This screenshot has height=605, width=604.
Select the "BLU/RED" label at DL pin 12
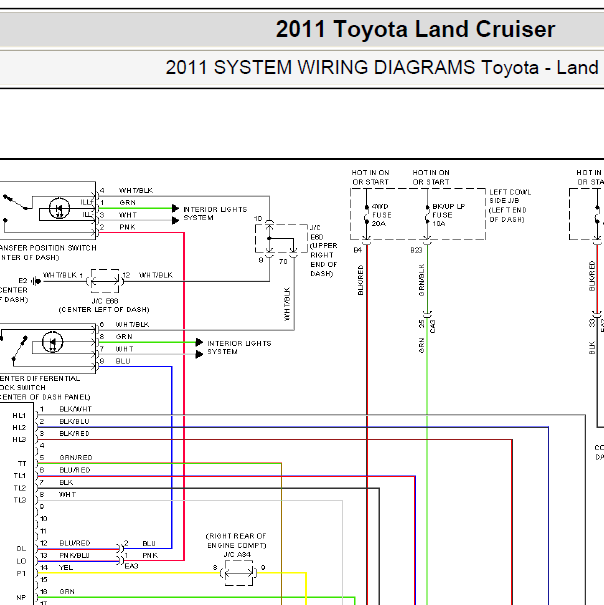pyautogui.click(x=74, y=543)
